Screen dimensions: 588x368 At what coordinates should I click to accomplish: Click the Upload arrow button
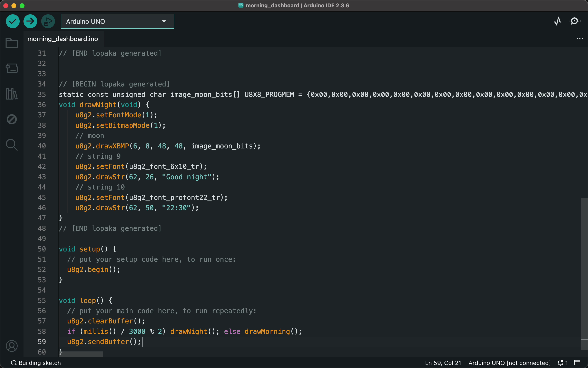30,21
